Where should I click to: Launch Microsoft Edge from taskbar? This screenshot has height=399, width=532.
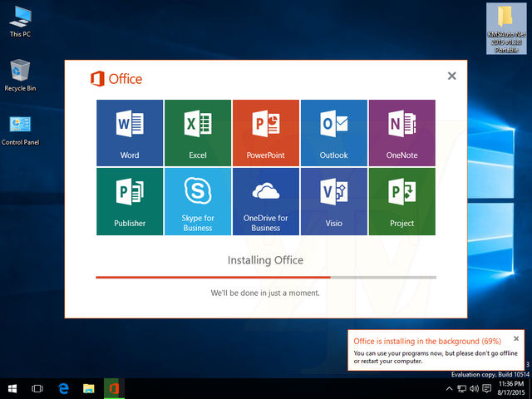pyautogui.click(x=63, y=388)
